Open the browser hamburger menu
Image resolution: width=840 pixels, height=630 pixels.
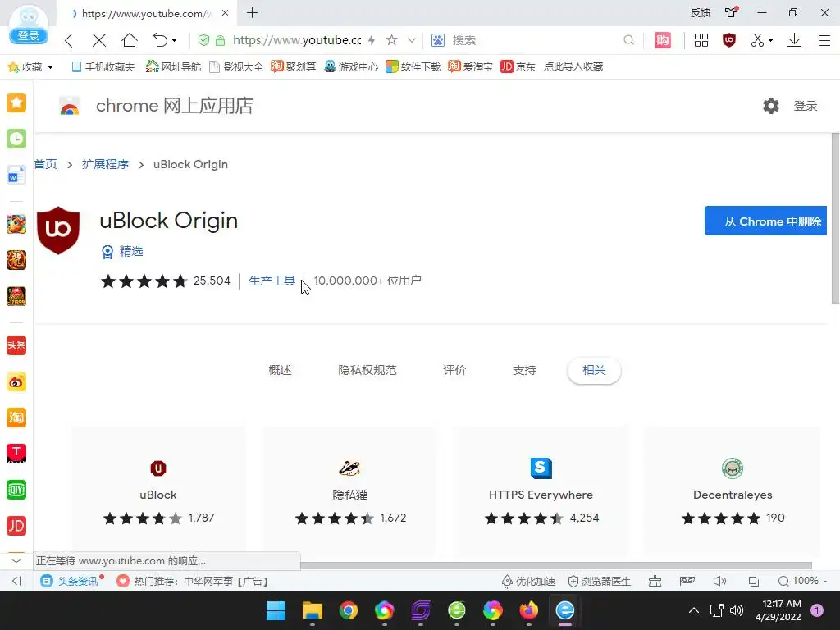(825, 40)
